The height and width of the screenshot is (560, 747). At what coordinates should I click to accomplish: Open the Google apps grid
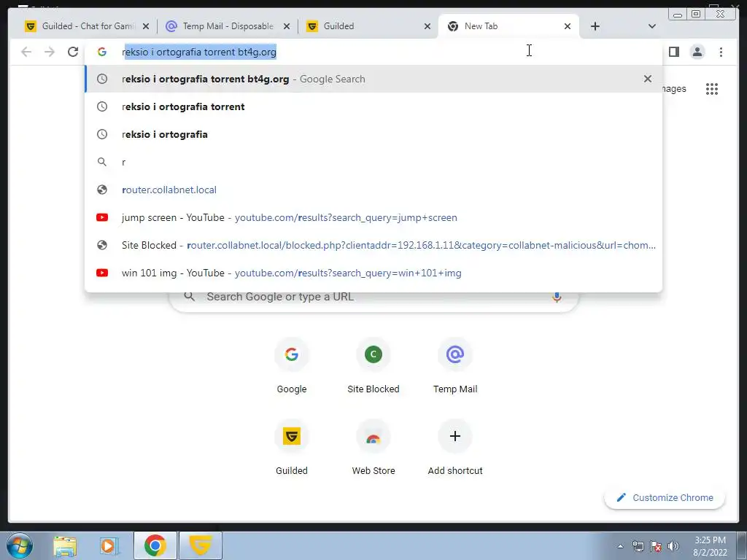[712, 89]
